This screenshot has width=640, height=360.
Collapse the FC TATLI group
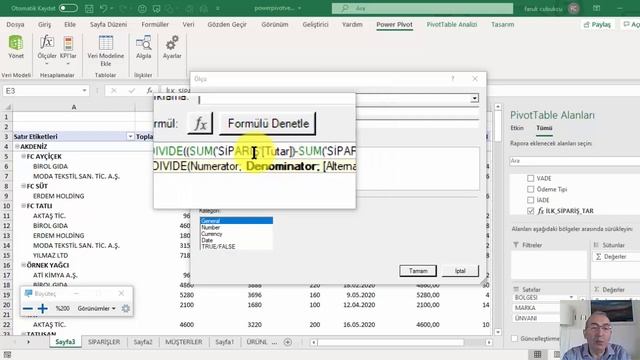click(23, 206)
